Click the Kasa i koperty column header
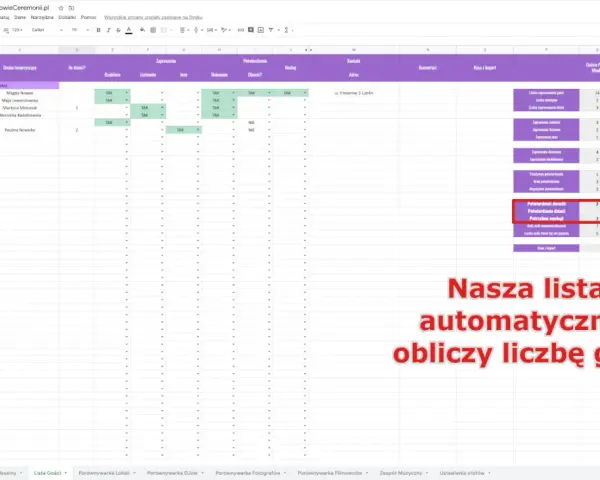 tap(484, 68)
